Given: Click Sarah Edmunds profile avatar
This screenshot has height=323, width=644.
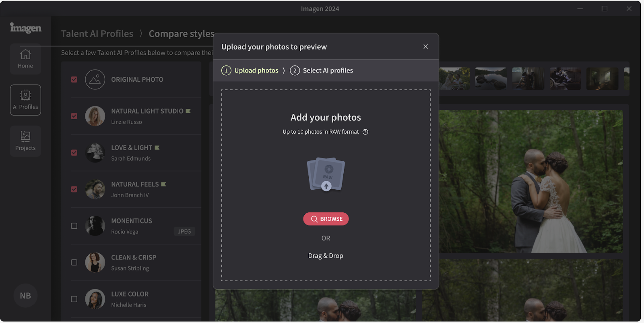Looking at the screenshot, I should coord(95,153).
